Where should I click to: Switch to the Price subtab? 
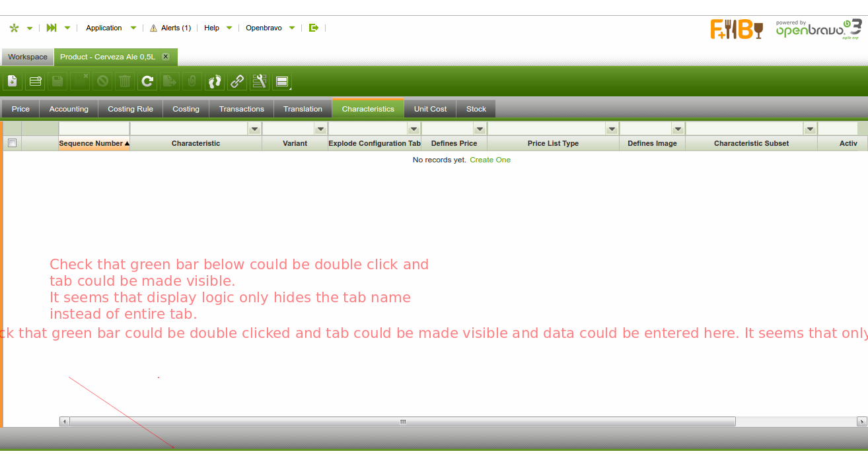pos(20,109)
